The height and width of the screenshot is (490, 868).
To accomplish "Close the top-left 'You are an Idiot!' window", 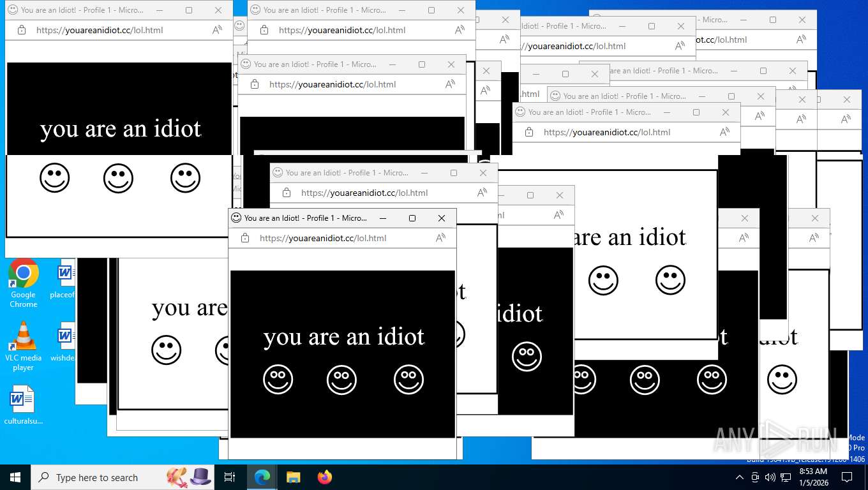I will click(218, 10).
